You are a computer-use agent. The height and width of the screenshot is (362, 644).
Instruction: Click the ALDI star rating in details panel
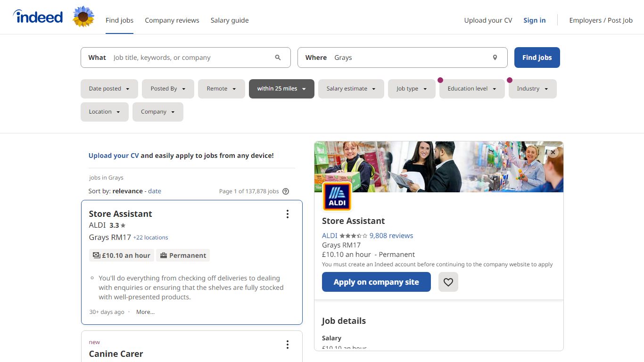(x=353, y=236)
